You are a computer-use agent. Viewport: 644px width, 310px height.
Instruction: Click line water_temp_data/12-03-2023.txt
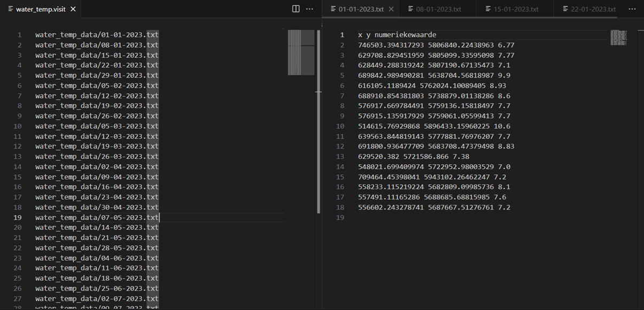point(97,136)
